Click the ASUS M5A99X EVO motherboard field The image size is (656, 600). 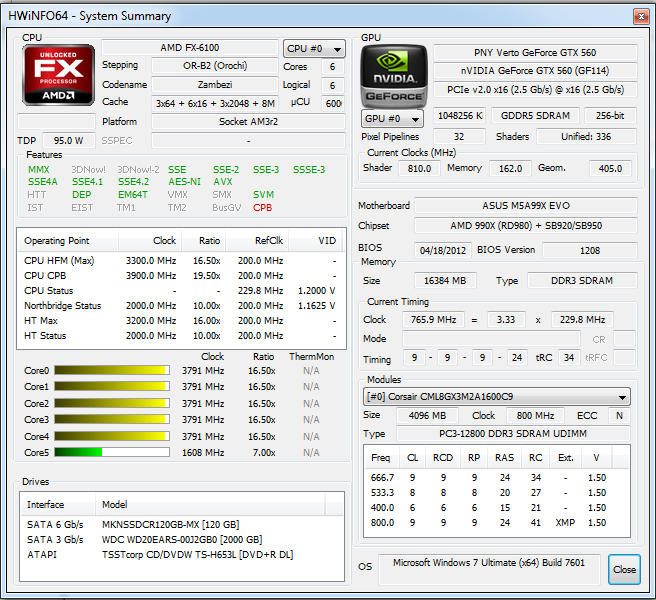(x=526, y=206)
